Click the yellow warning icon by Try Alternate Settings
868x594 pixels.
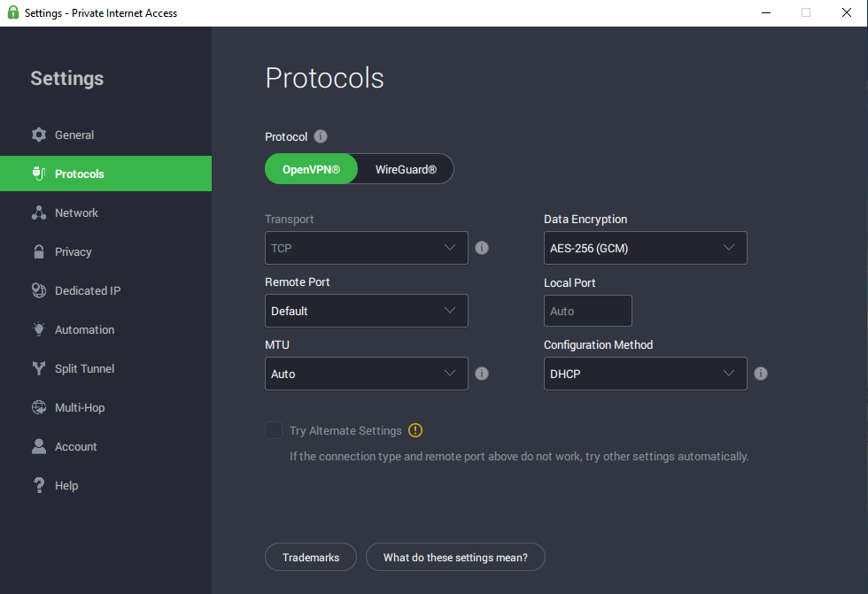415,430
